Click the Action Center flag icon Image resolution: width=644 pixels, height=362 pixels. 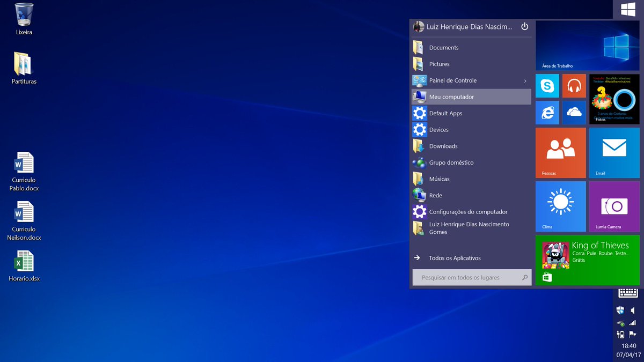tap(633, 334)
